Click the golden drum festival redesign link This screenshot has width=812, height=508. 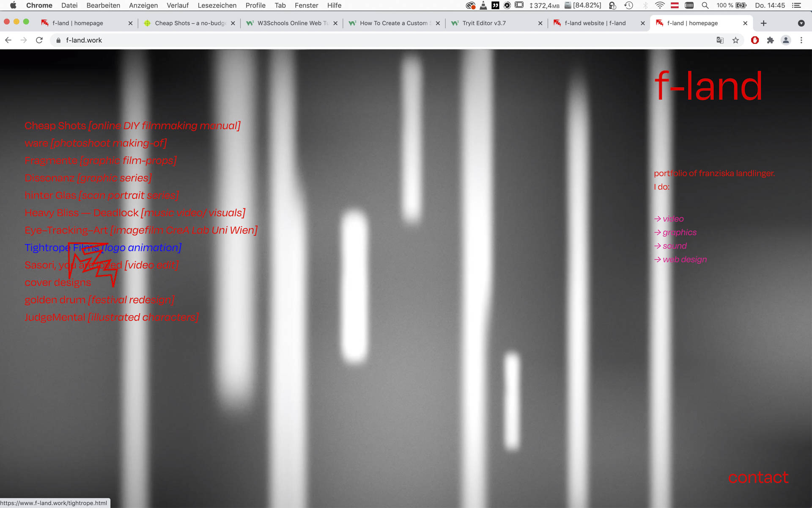click(99, 300)
